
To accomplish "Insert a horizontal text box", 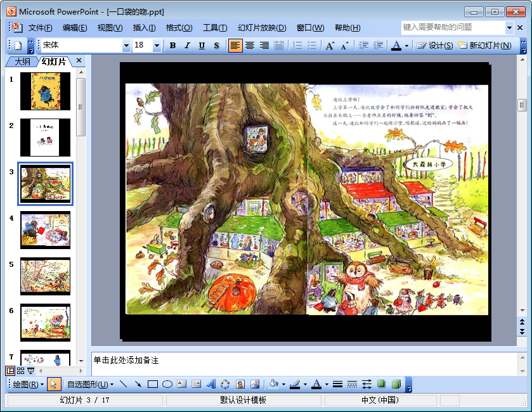I will click(182, 384).
